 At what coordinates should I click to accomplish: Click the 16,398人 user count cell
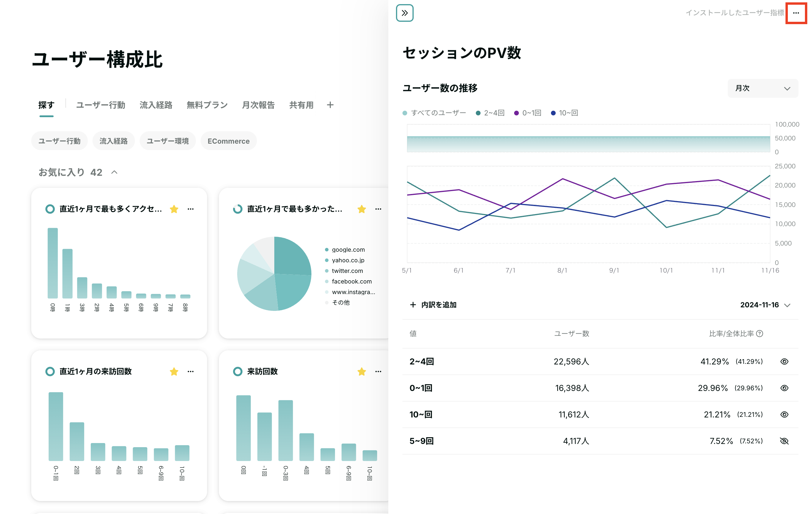pos(572,388)
